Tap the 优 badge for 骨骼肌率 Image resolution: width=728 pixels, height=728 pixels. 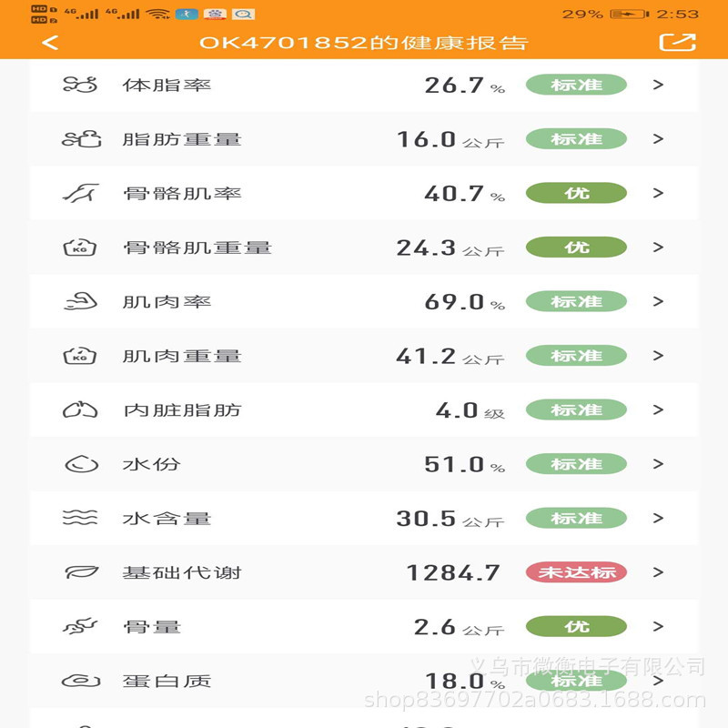(x=576, y=193)
